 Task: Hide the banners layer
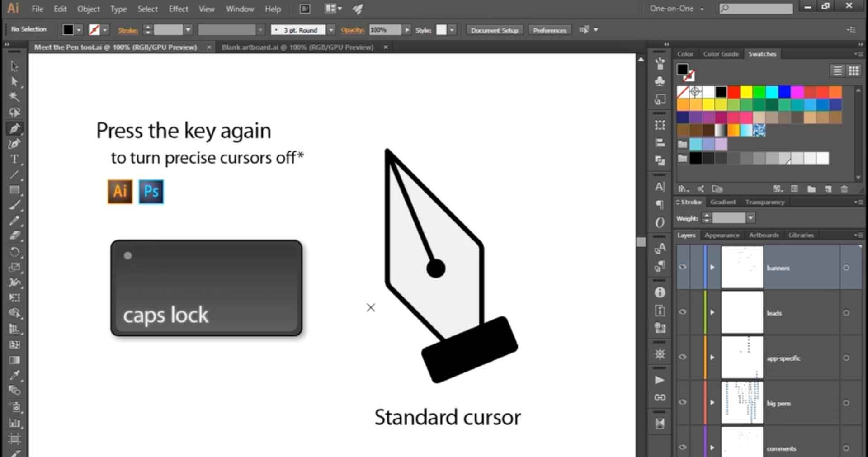[683, 267]
